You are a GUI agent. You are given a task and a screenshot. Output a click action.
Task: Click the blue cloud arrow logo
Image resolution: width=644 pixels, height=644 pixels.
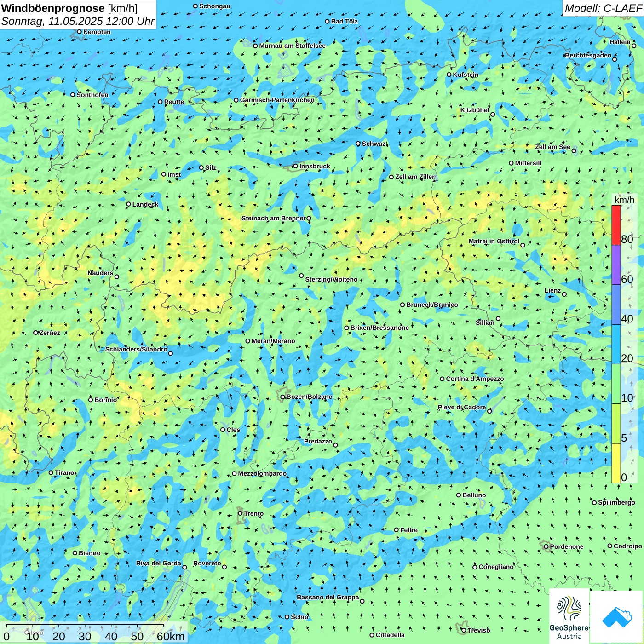[617, 617]
